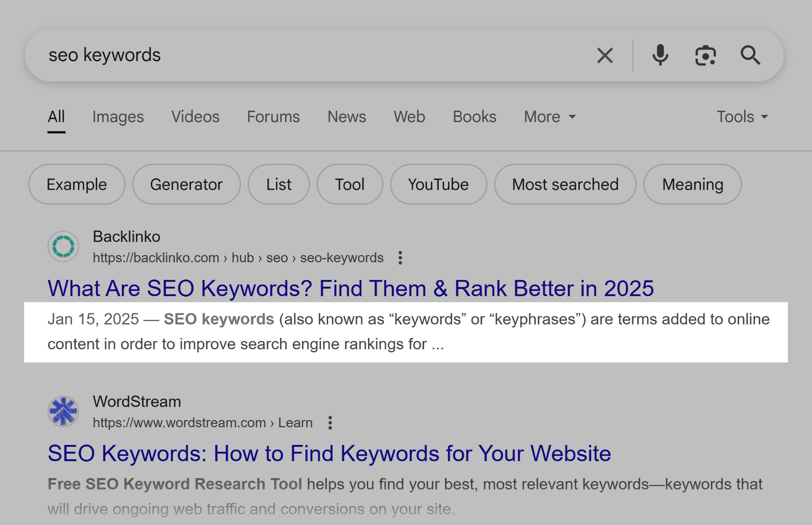Click the WordStream site favicon

[x=63, y=411]
